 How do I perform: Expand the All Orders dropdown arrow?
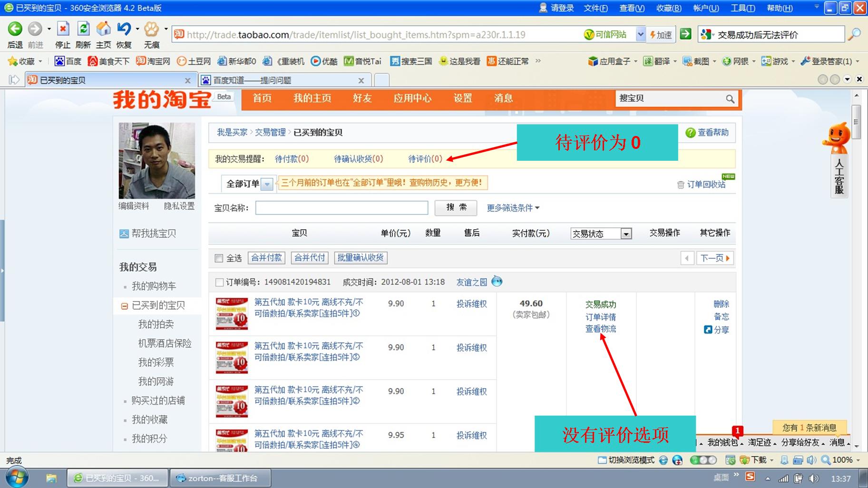tap(267, 184)
